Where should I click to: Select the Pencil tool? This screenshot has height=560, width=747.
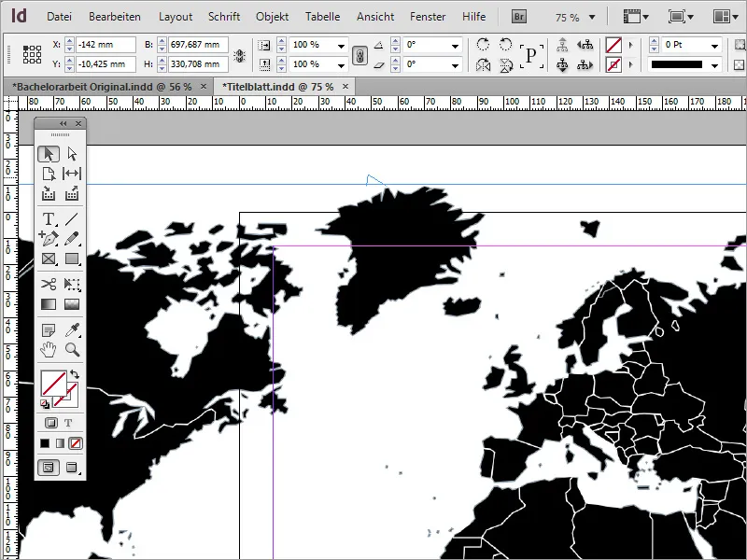[x=72, y=239]
